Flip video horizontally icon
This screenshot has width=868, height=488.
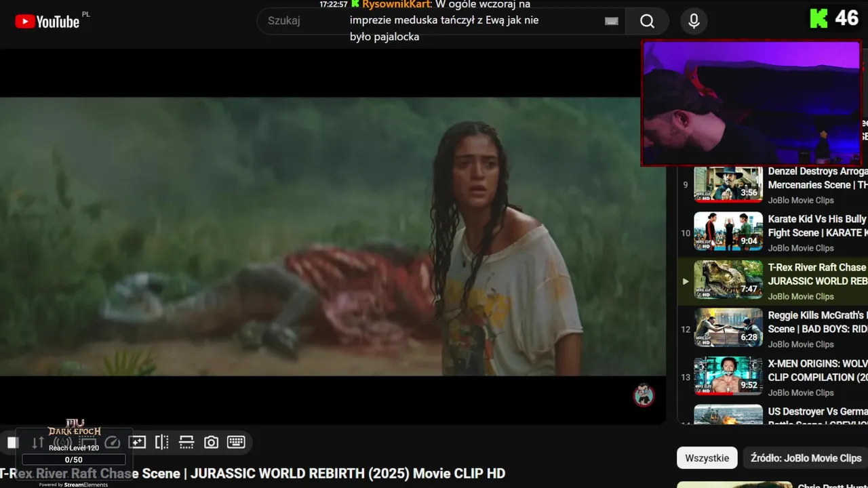(x=161, y=443)
